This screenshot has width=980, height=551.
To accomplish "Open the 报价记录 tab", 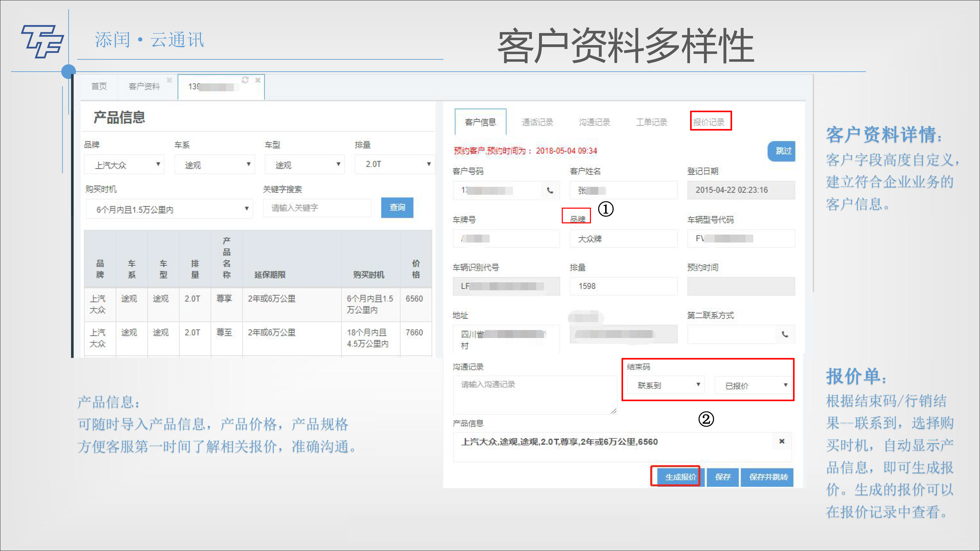I will 709,122.
